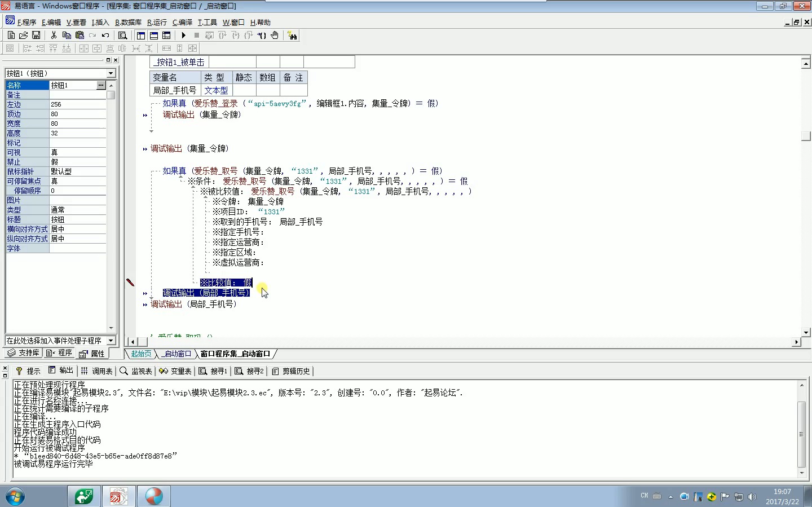Viewport: 812px width, 507px height.
Task: Click the code editor scroll up arrow
Action: pos(806,63)
